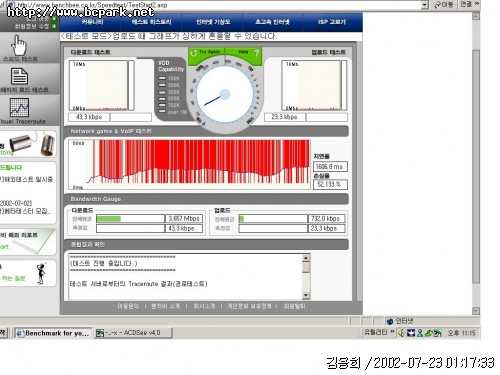Viewport: 500px width, 375px height.
Task: Click the speedometer gauge needle center
Action: [x=225, y=95]
